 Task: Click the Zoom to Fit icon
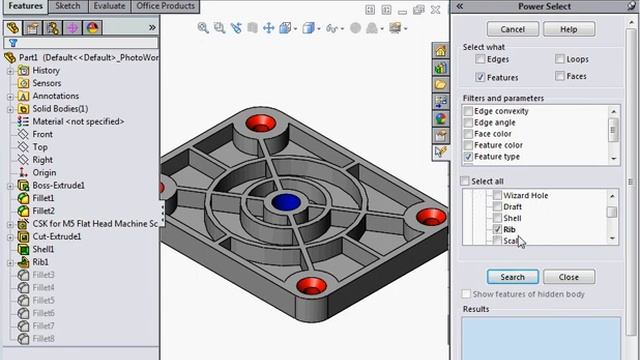coord(203,28)
